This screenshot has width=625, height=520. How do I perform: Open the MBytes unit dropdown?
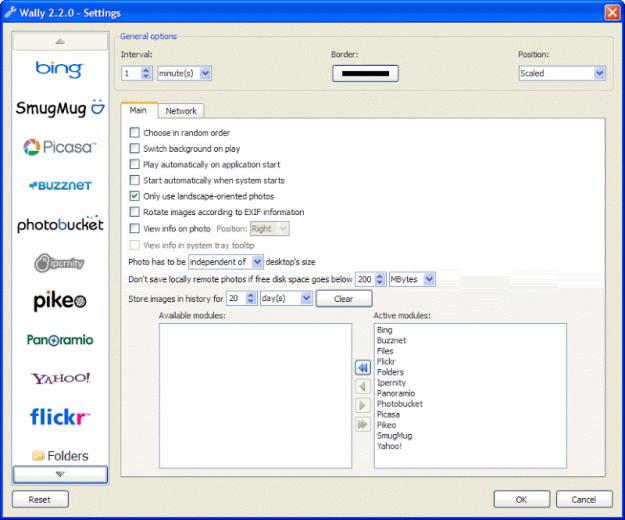[x=412, y=279]
